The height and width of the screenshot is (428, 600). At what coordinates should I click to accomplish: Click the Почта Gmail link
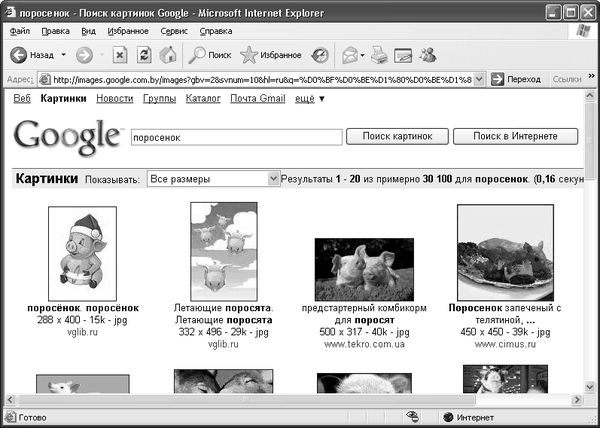click(257, 98)
